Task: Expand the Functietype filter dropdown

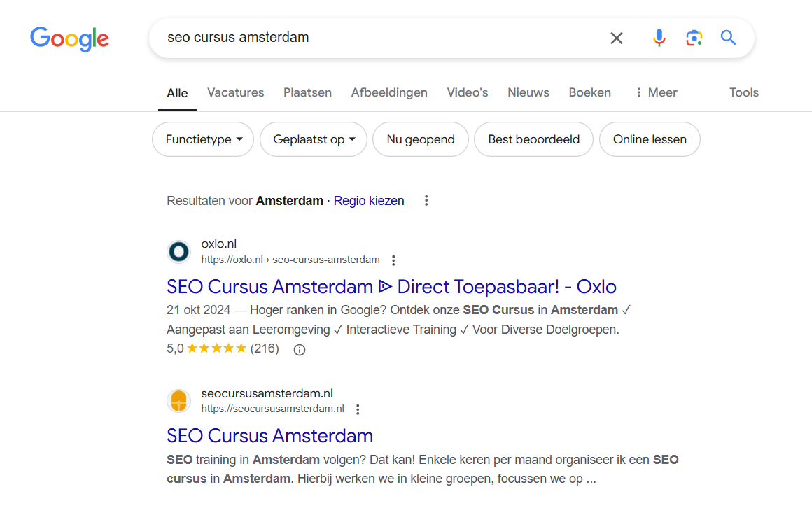Action: [x=204, y=139]
